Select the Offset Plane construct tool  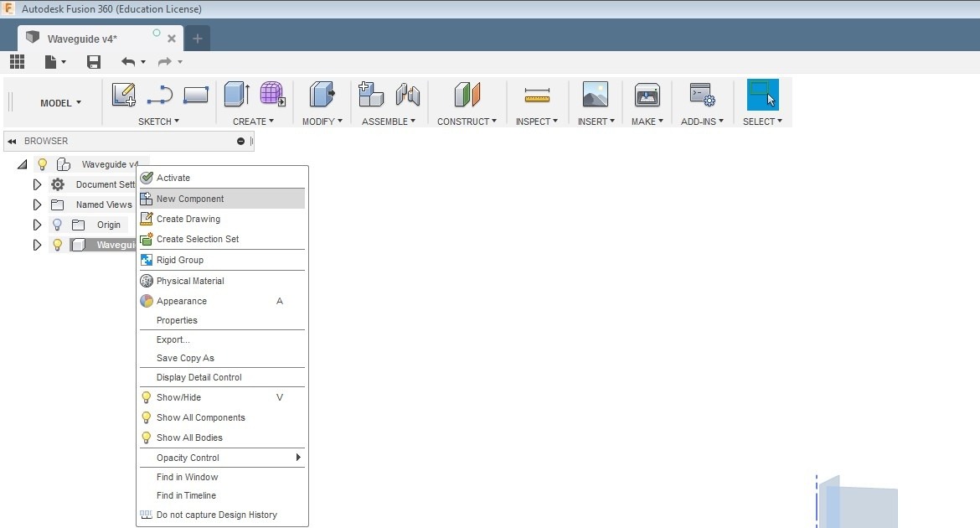467,95
